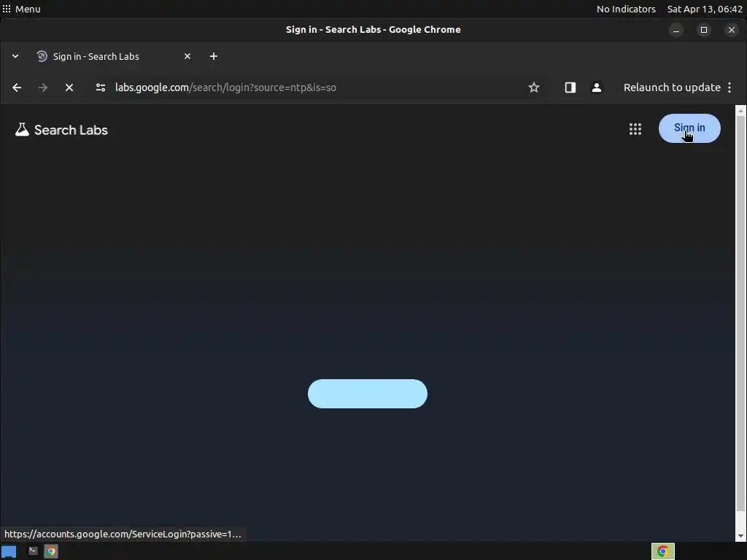This screenshot has height=560, width=747.
Task: Stop loading the page
Action: tap(69, 87)
